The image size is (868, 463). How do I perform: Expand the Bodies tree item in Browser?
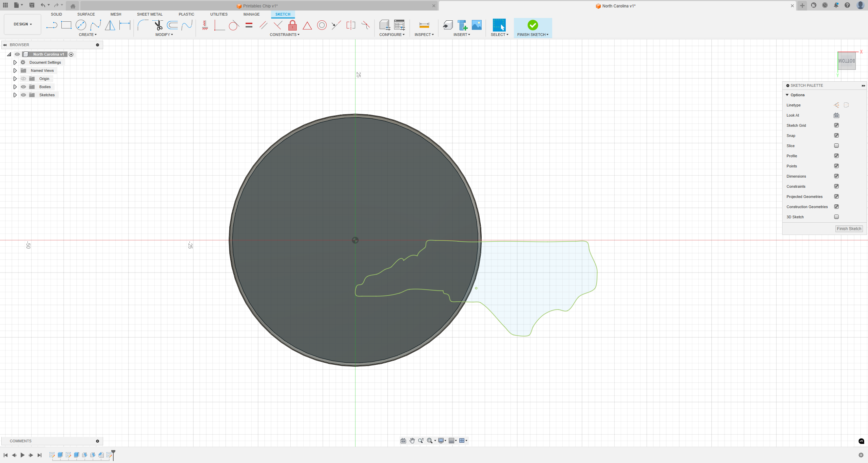(x=15, y=87)
